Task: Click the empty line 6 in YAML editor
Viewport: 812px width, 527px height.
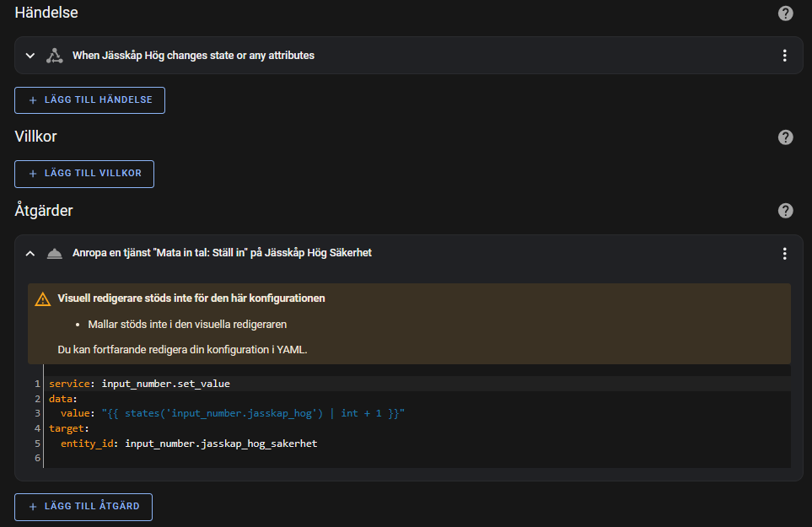Action: 417,458
